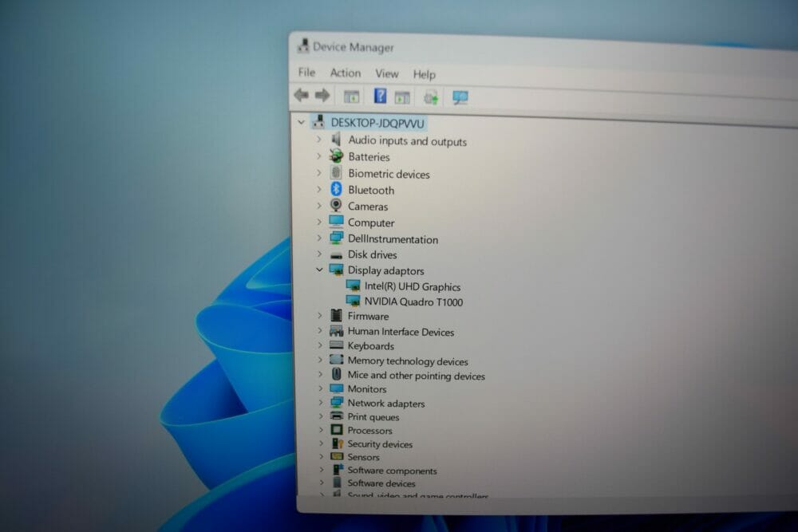The width and height of the screenshot is (798, 532).
Task: Select Mice and other pointing devices
Action: pyautogui.click(x=416, y=376)
